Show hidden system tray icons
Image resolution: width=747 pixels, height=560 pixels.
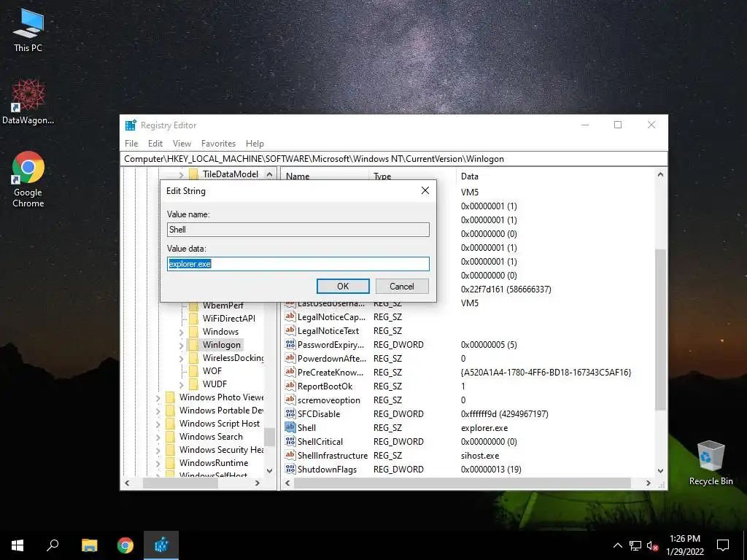(x=617, y=545)
